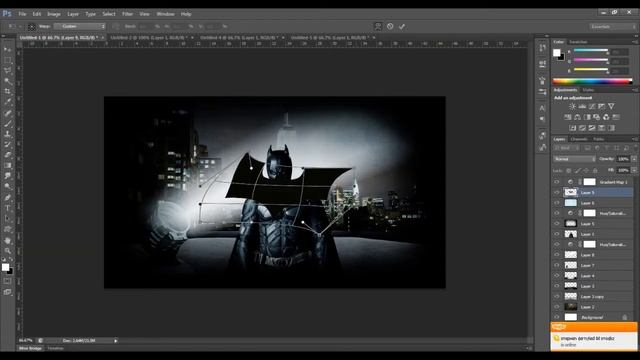Toggle visibility of Layer 5

coord(557,224)
